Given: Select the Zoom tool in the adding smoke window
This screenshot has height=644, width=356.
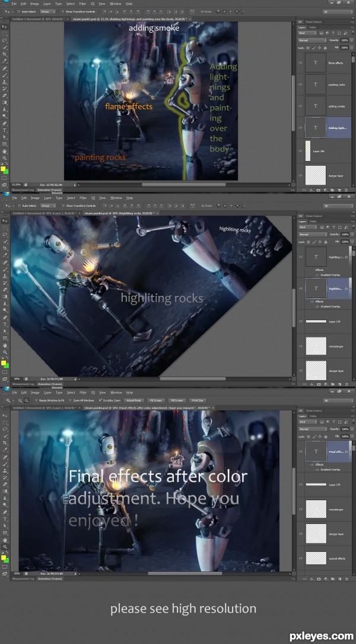Looking at the screenshot, I should click(5, 157).
